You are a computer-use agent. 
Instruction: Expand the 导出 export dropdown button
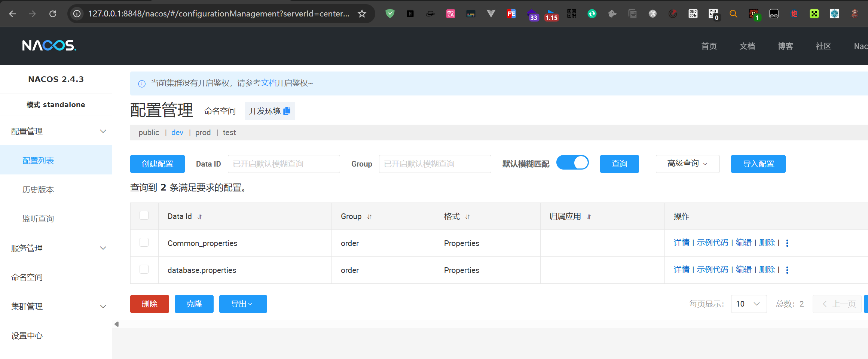pos(243,304)
